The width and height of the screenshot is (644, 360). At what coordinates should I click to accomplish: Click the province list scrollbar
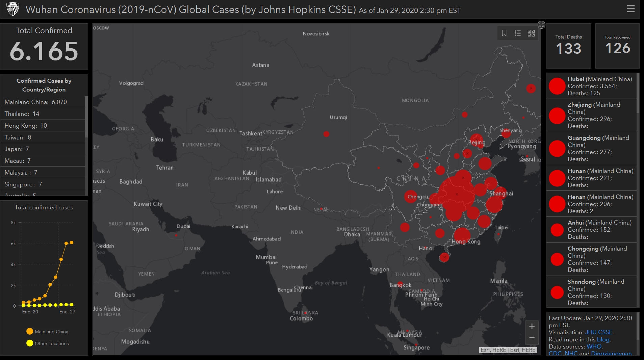pyautogui.click(x=638, y=93)
